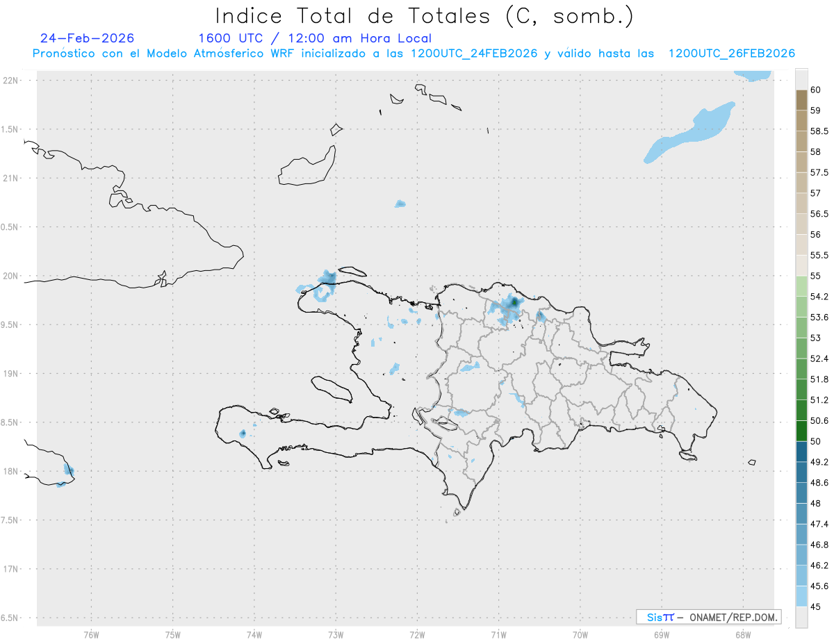Click legend value '55.5'
Image resolution: width=834 pixels, height=644 pixels.
point(819,255)
